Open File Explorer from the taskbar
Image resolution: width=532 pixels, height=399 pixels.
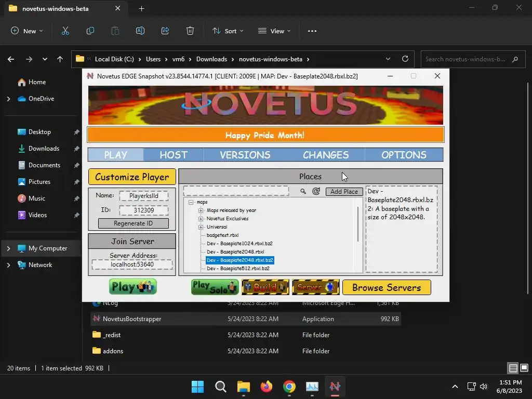tap(243, 387)
